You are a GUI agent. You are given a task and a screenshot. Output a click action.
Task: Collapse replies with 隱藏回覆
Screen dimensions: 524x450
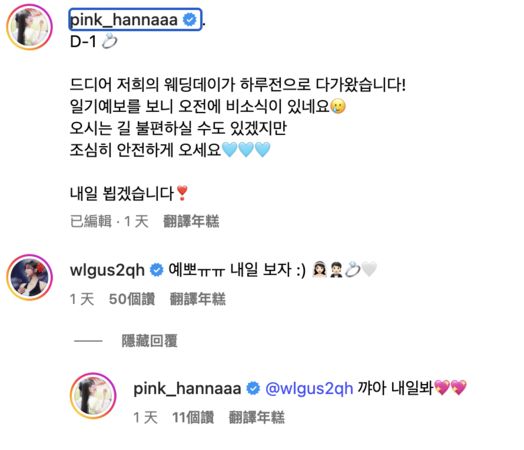[x=149, y=341]
